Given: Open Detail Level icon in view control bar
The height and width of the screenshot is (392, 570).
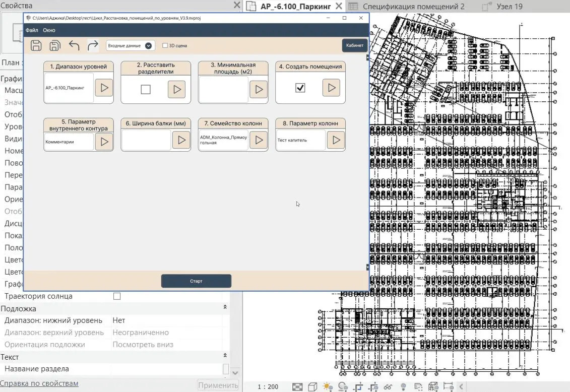Looking at the screenshot, I should point(297,387).
